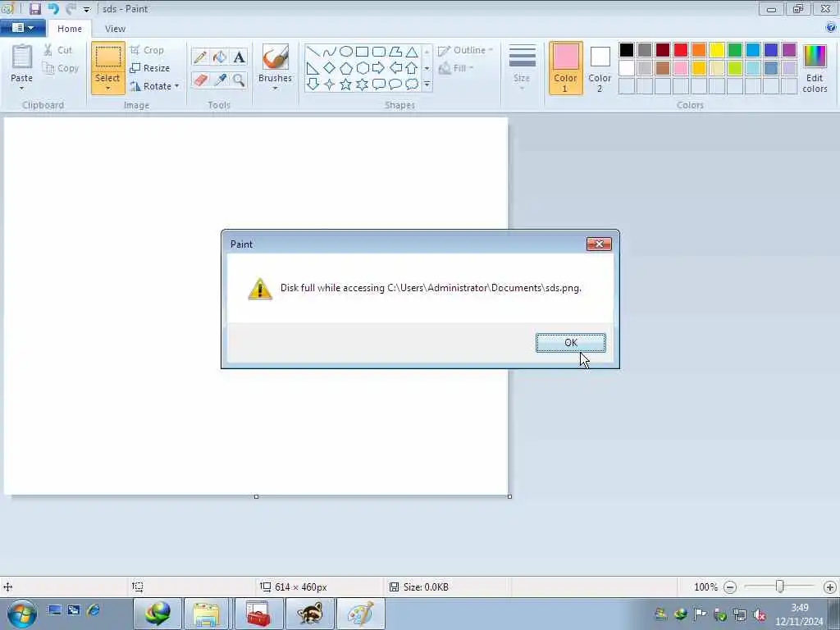Expand the Select options dropdown

click(x=107, y=89)
